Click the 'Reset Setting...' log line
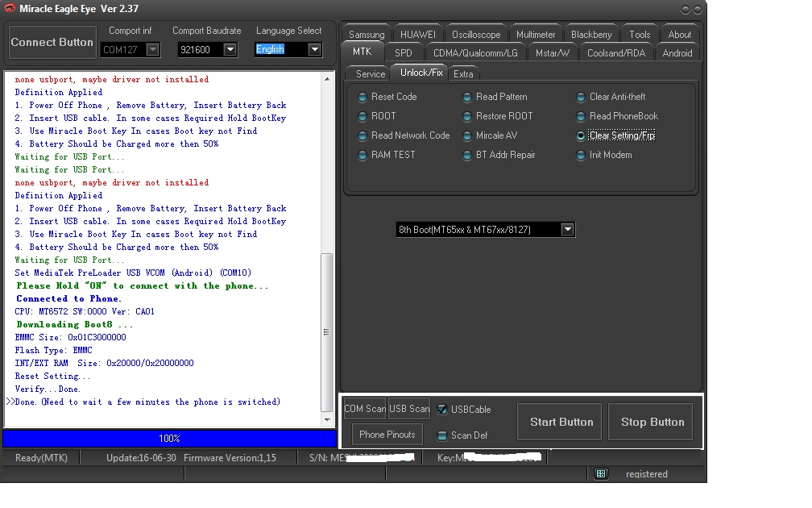The width and height of the screenshot is (812, 508). coord(52,377)
